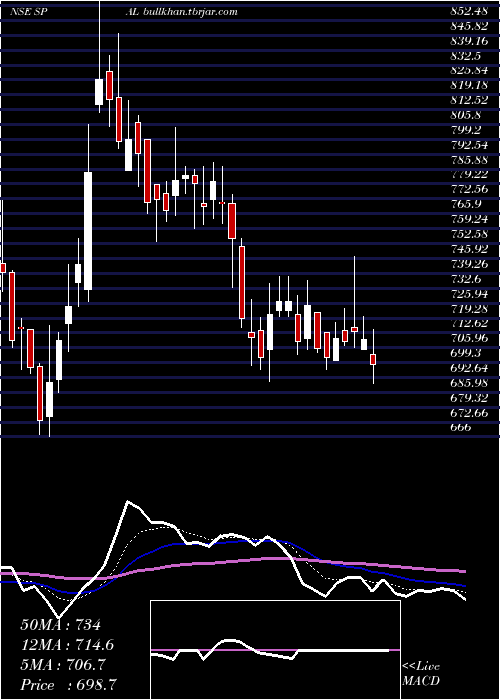
Task: Click the tall white candle near 779
Action: click(x=88, y=231)
